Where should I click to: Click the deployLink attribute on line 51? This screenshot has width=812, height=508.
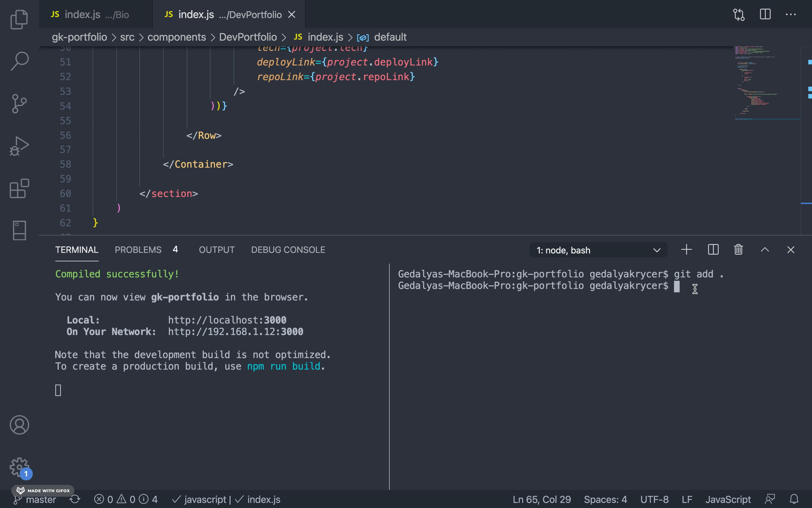286,62
